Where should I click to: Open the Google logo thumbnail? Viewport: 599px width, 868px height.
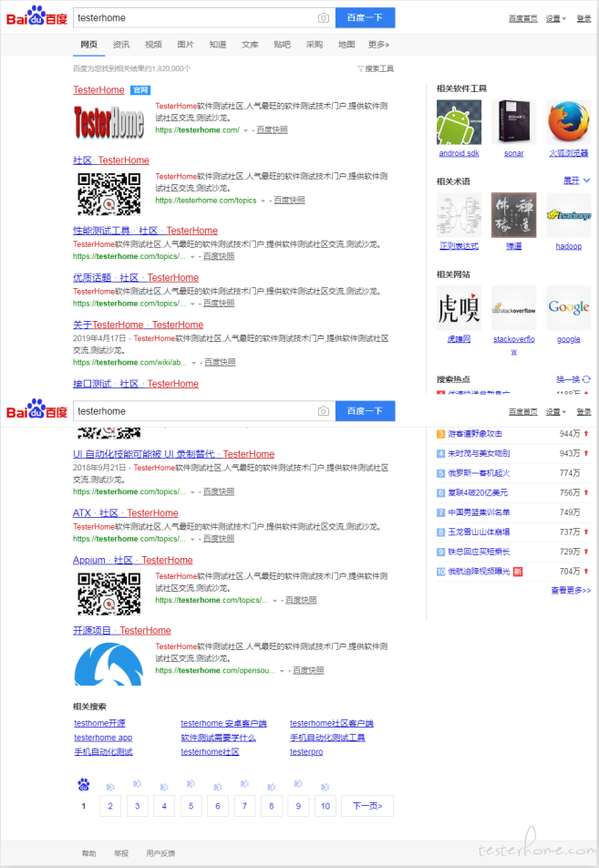[568, 308]
